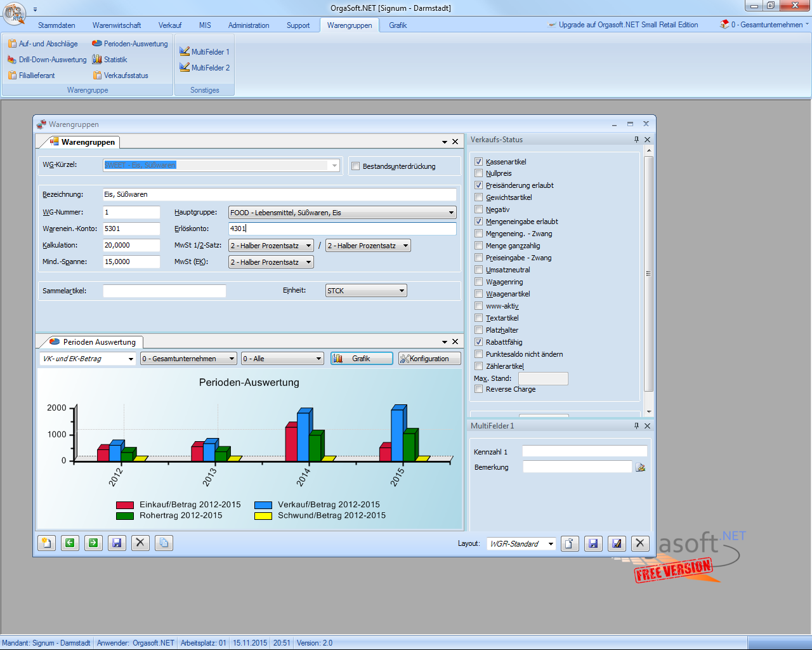This screenshot has height=650, width=812.
Task: Click the Grafik button in Perioden Auswertung
Action: 362,359
